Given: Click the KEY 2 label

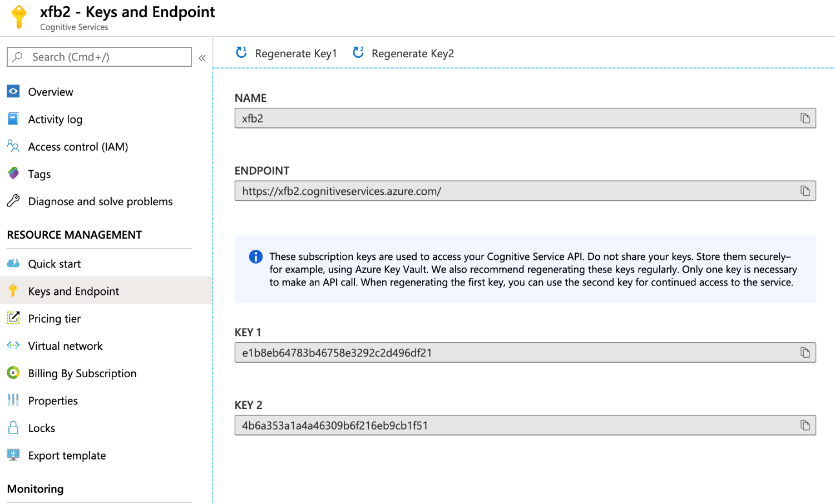Looking at the screenshot, I should coord(248,405).
